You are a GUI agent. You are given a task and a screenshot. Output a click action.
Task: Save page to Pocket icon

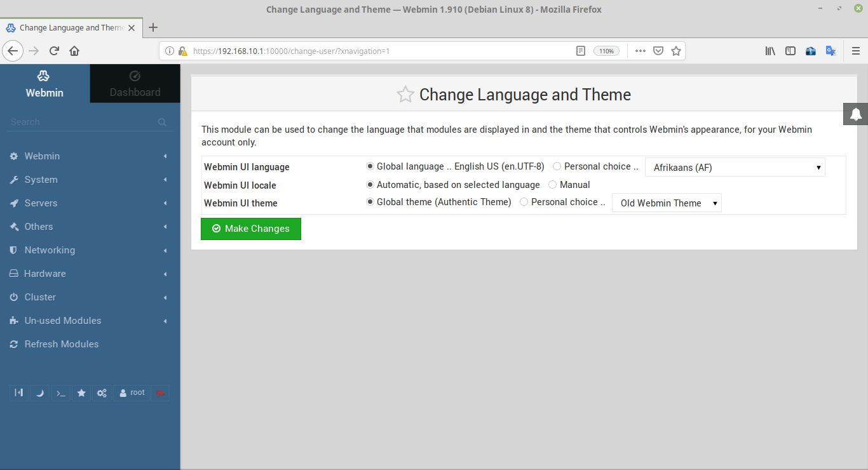click(x=658, y=51)
